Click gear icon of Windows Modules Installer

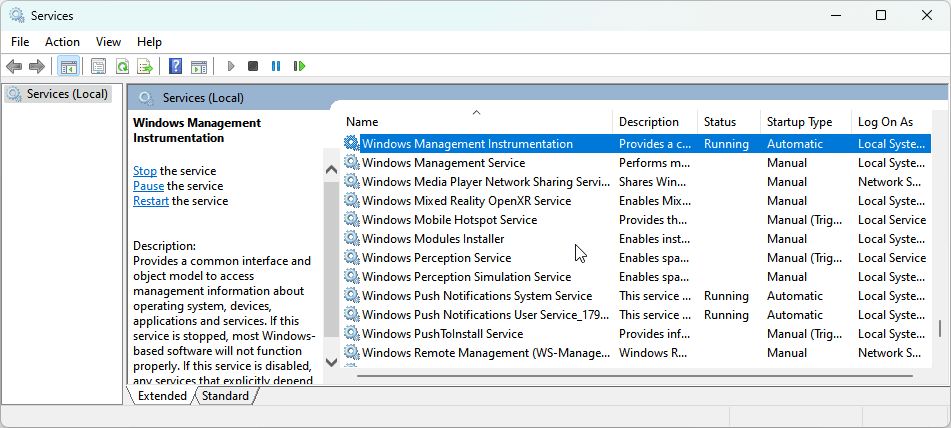point(351,238)
